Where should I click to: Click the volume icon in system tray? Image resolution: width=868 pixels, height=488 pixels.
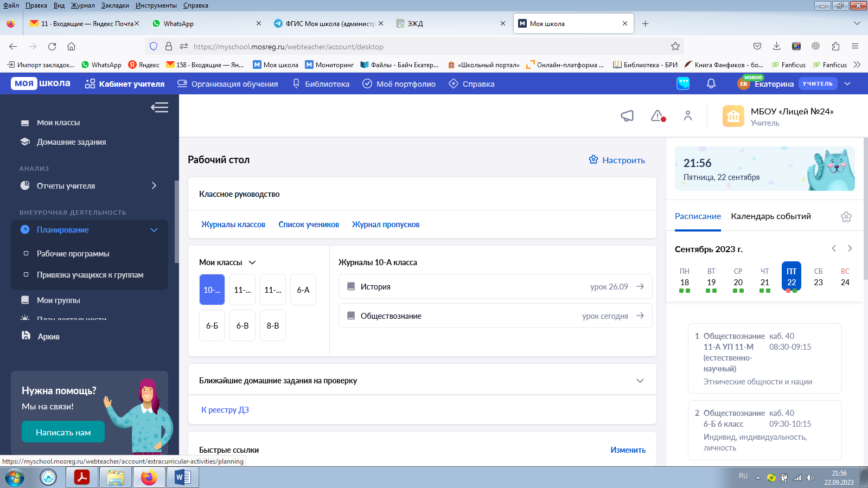[810, 478]
